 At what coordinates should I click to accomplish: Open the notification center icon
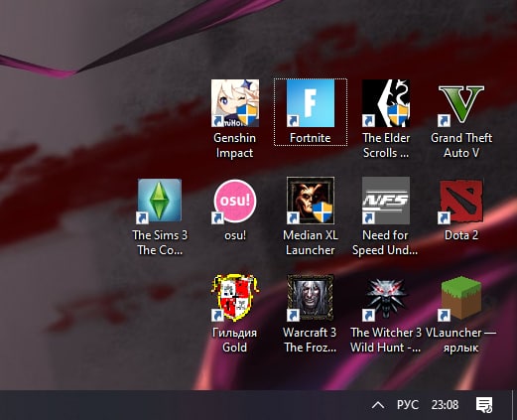pyautogui.click(x=484, y=405)
